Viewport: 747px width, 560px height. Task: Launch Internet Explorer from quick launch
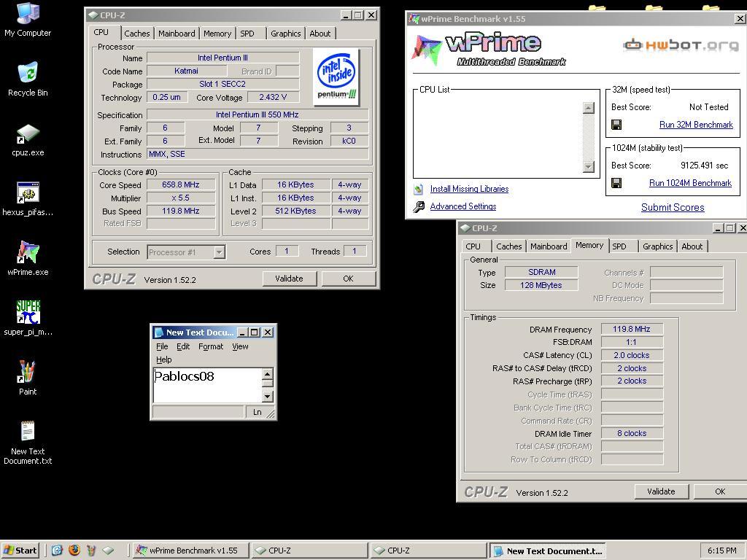(57, 551)
